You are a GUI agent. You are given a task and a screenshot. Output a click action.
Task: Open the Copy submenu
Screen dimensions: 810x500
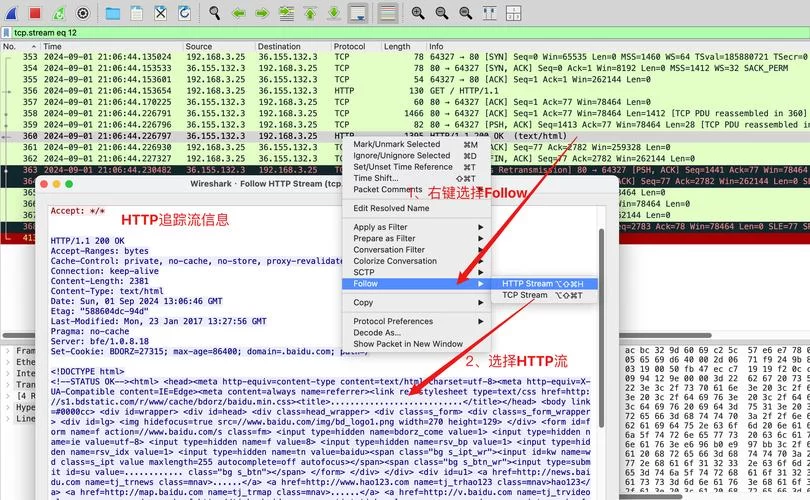click(x=416, y=302)
